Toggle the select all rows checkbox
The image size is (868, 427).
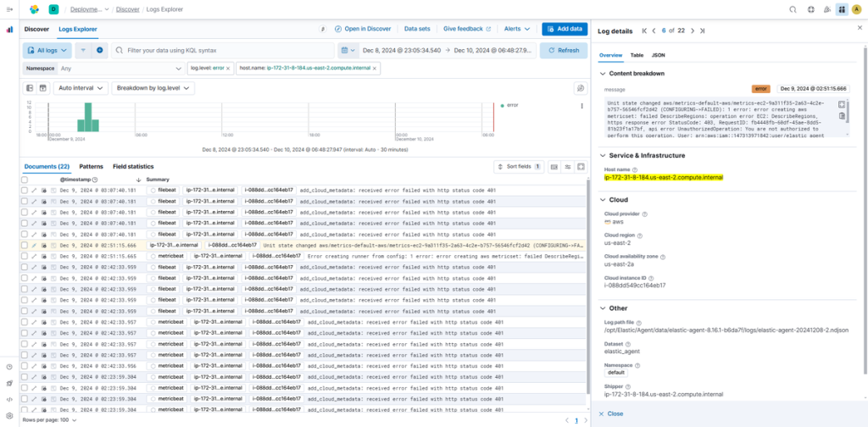coord(25,180)
